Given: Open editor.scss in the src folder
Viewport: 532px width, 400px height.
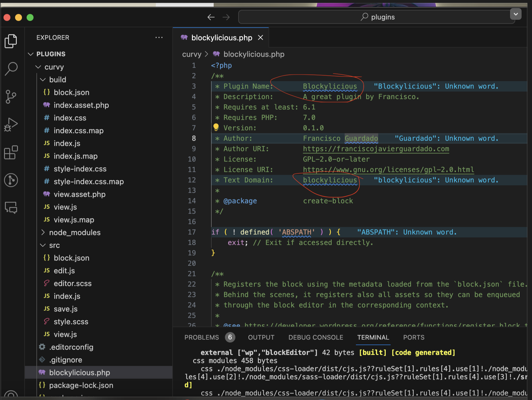Looking at the screenshot, I should tap(73, 283).
